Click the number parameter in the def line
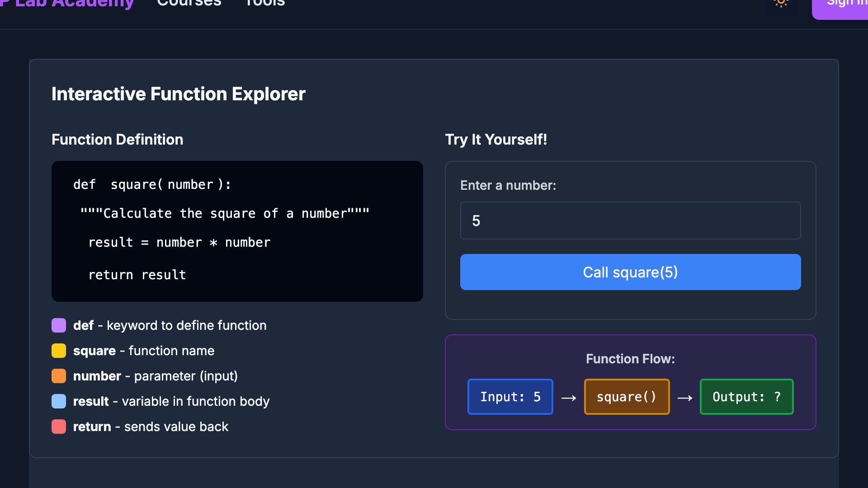 [x=190, y=184]
